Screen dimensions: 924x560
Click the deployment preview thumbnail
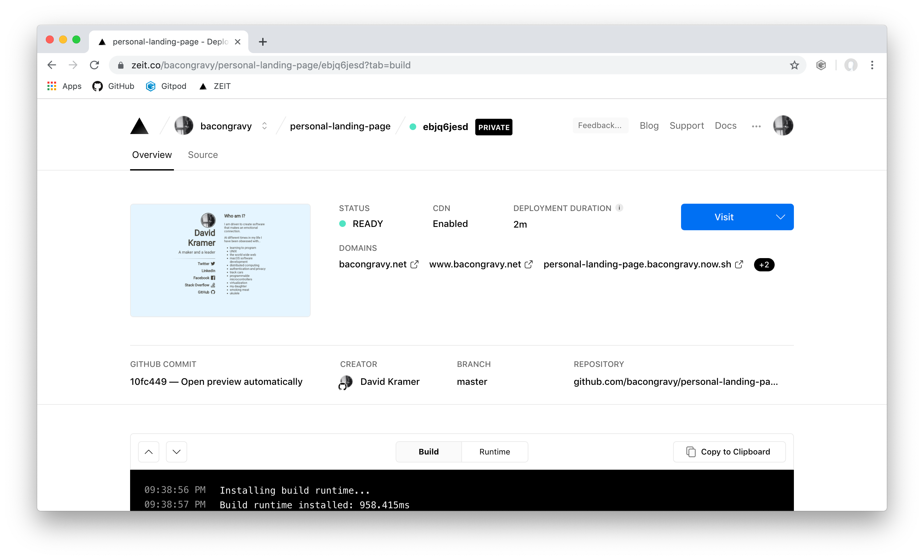click(x=220, y=260)
